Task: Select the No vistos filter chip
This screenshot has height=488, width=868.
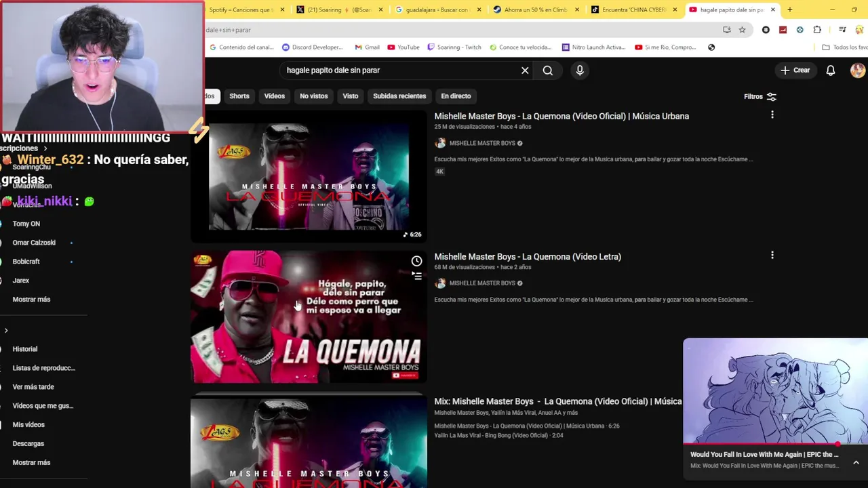Action: pos(314,96)
